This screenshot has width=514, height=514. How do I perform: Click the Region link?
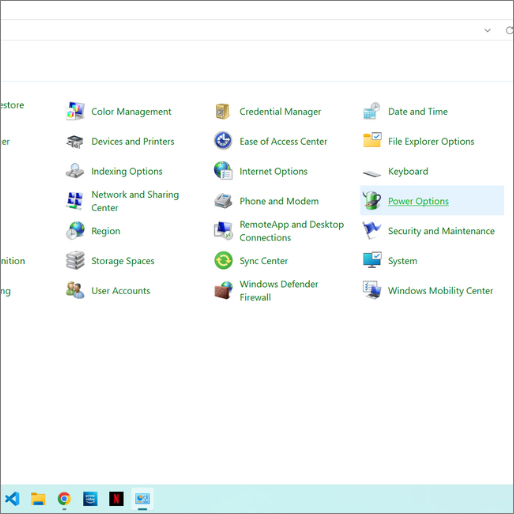click(106, 231)
